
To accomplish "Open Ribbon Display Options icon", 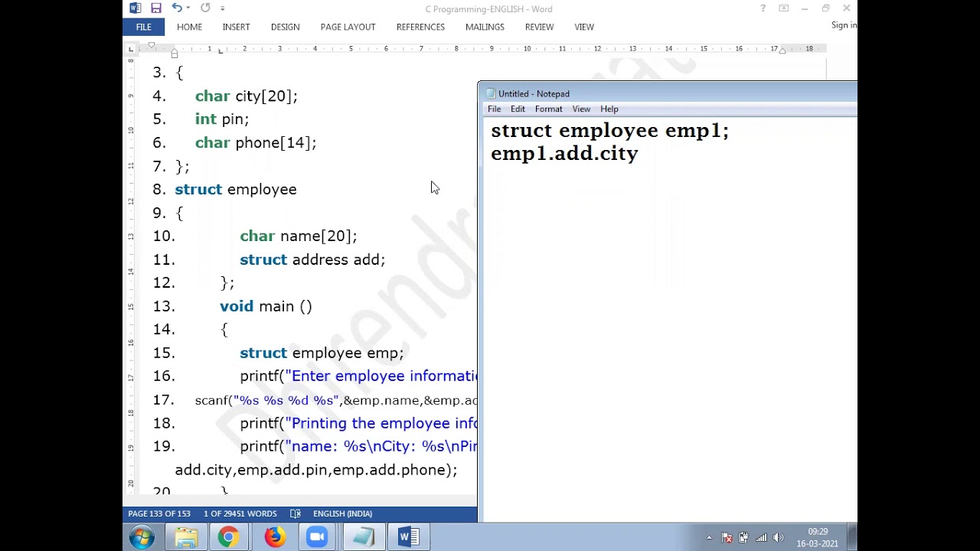I will point(784,8).
